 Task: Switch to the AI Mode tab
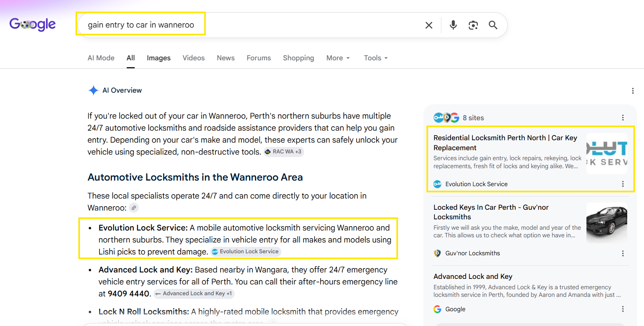[101, 58]
